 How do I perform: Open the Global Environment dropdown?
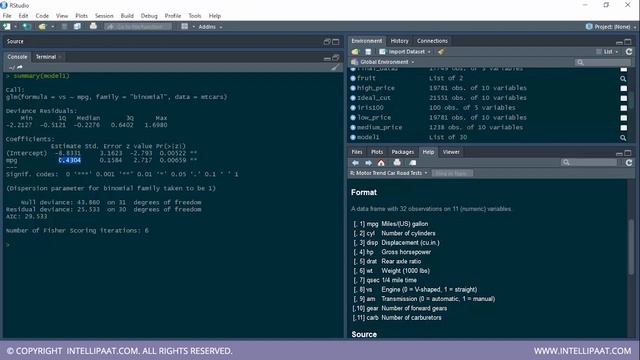[x=383, y=62]
